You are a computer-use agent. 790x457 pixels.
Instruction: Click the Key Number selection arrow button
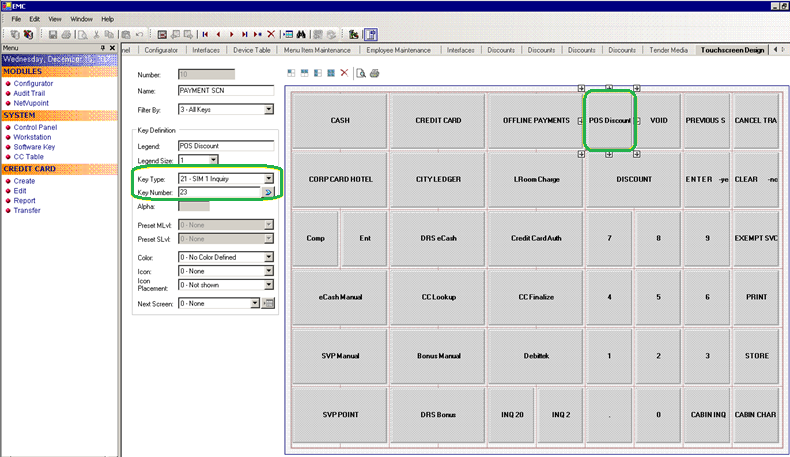click(x=268, y=192)
